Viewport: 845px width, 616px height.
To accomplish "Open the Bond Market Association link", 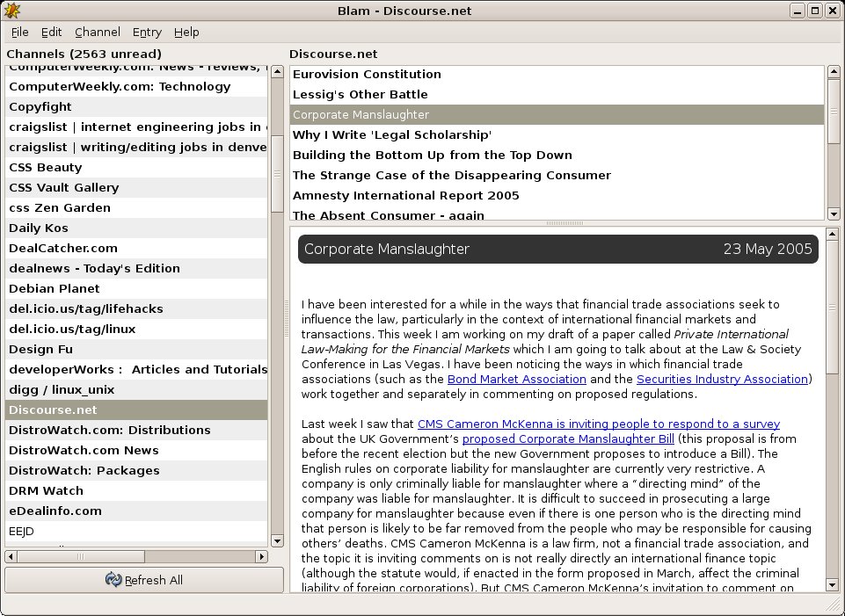I will coord(516,379).
